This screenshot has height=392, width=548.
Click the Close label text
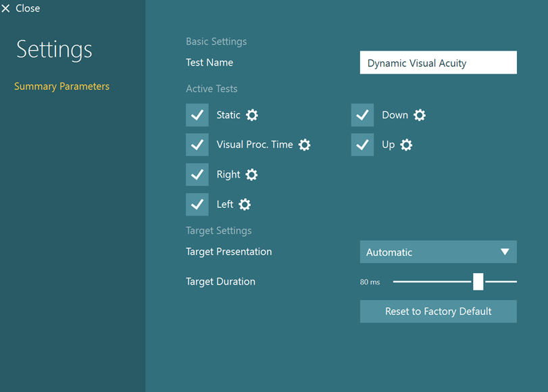(x=28, y=8)
